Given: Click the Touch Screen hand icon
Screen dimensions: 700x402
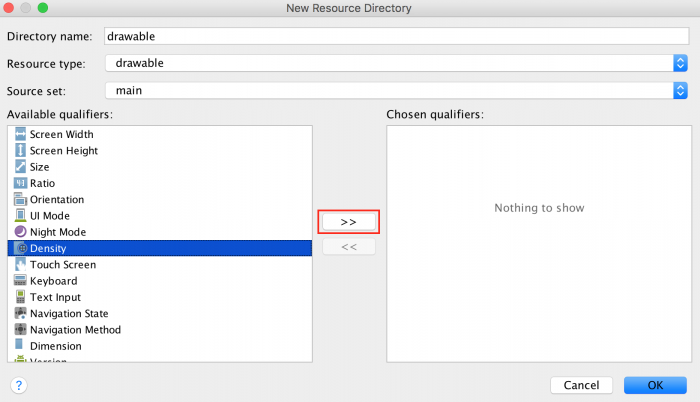Looking at the screenshot, I should [20, 265].
